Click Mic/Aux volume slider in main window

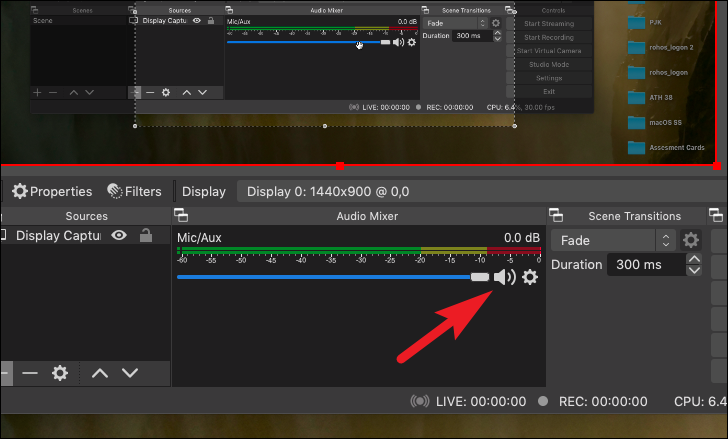pyautogui.click(x=332, y=277)
